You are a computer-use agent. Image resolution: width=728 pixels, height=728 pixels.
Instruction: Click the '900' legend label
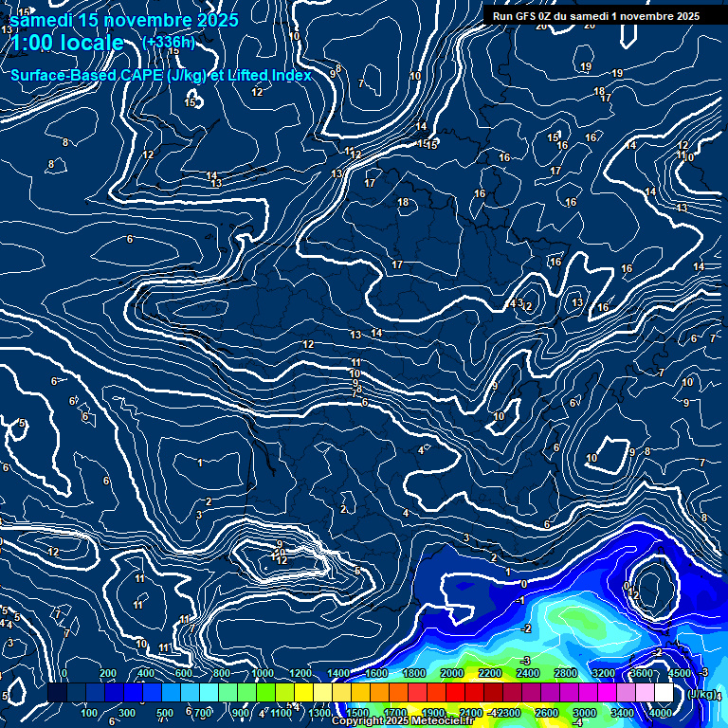(241, 713)
